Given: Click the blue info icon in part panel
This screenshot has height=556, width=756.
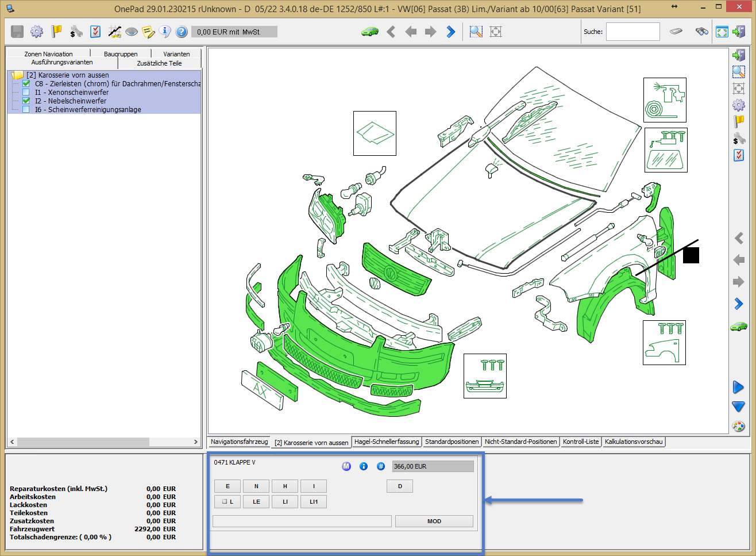Looking at the screenshot, I should tap(364, 466).
